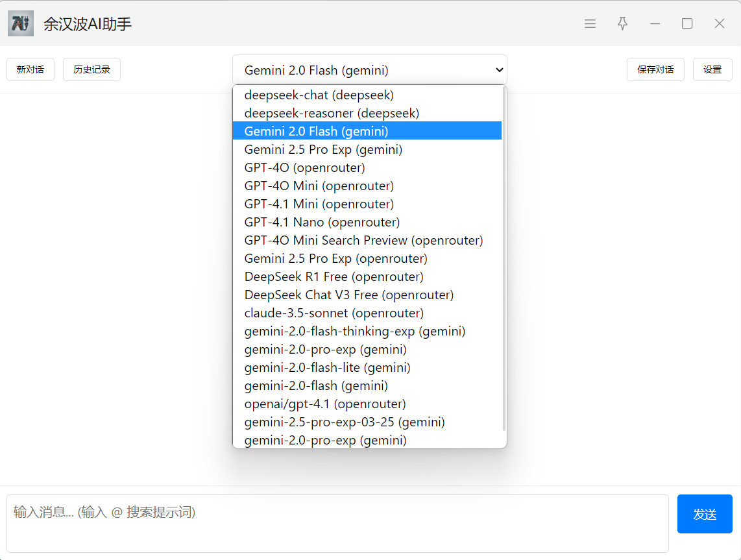Select lowercase gemini-2.0-flash (gemini) option

click(x=367, y=385)
